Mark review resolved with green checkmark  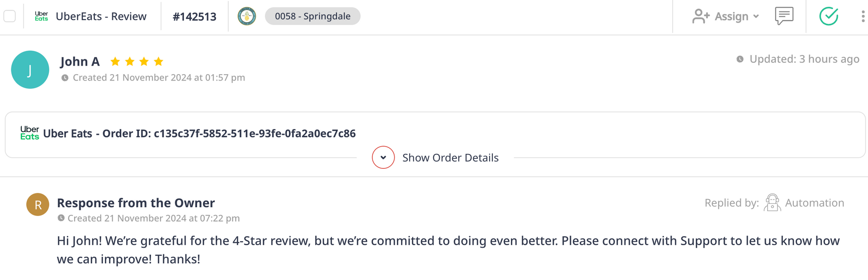tap(829, 16)
